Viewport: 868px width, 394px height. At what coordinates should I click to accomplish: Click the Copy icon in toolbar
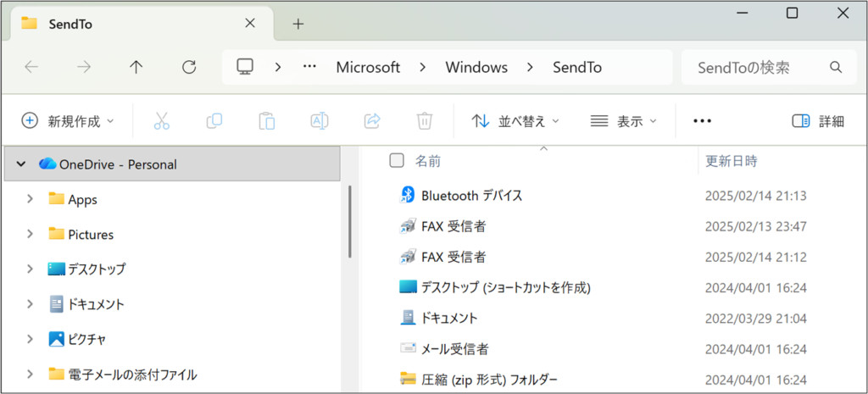[214, 121]
